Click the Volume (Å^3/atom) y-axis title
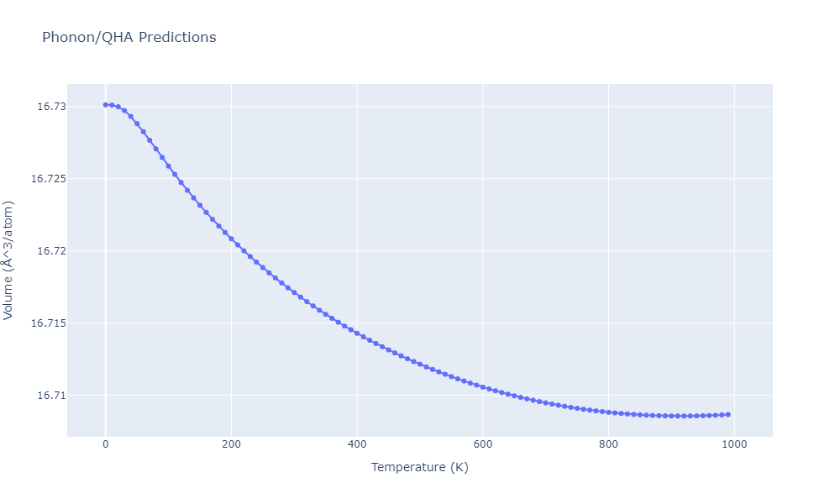Viewport: 840px width, 504px height. [9, 260]
